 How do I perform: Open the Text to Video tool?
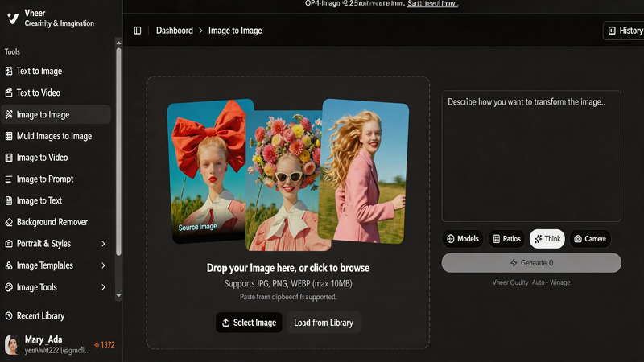point(38,93)
